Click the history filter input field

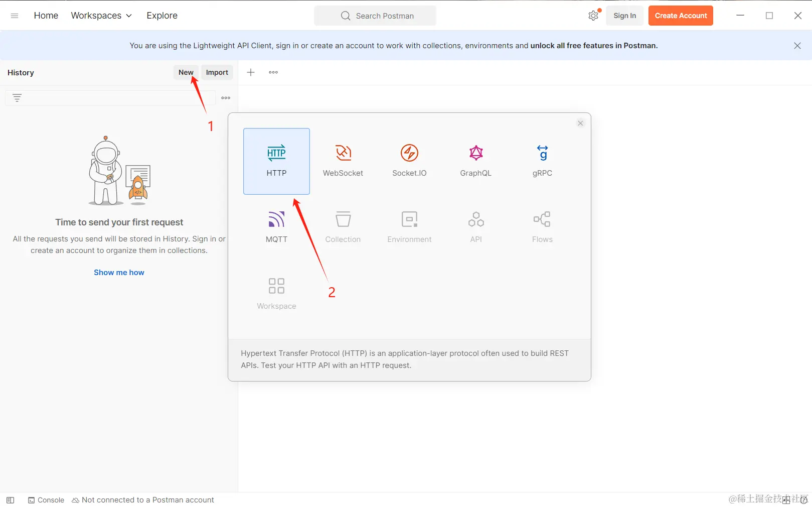(110, 98)
